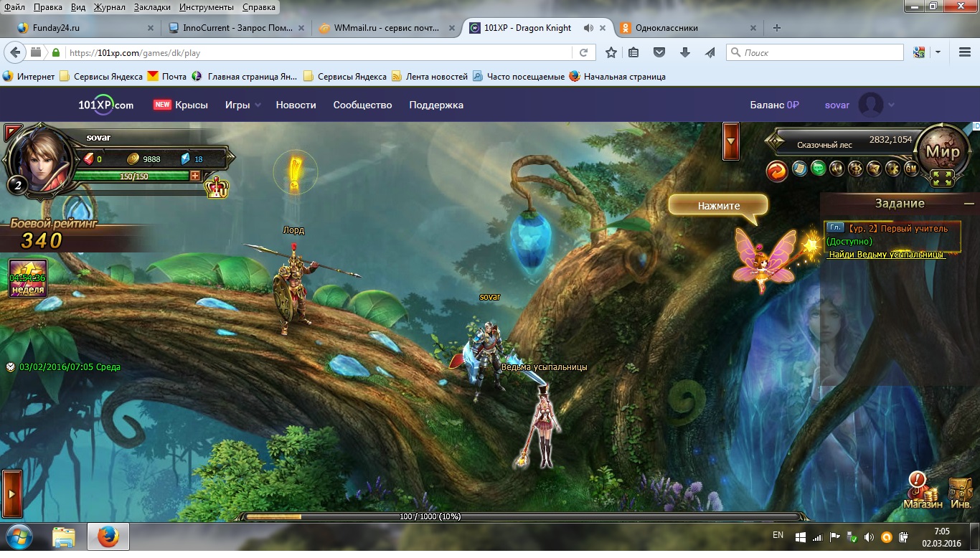Open the Сообщество site link
980x558 pixels.
tap(362, 105)
